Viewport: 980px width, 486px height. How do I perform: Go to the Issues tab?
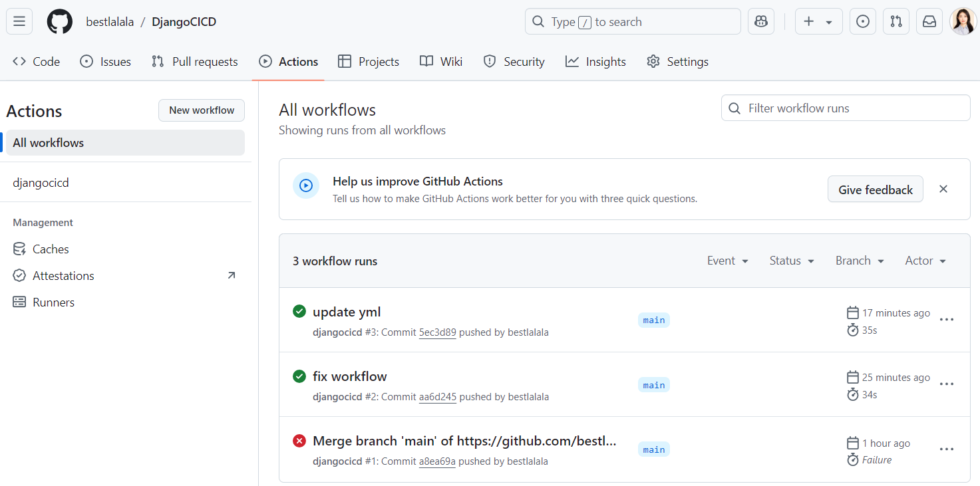click(x=106, y=62)
